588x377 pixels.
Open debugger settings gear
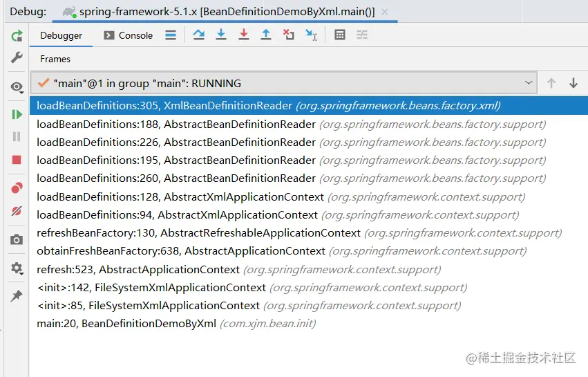point(17,268)
